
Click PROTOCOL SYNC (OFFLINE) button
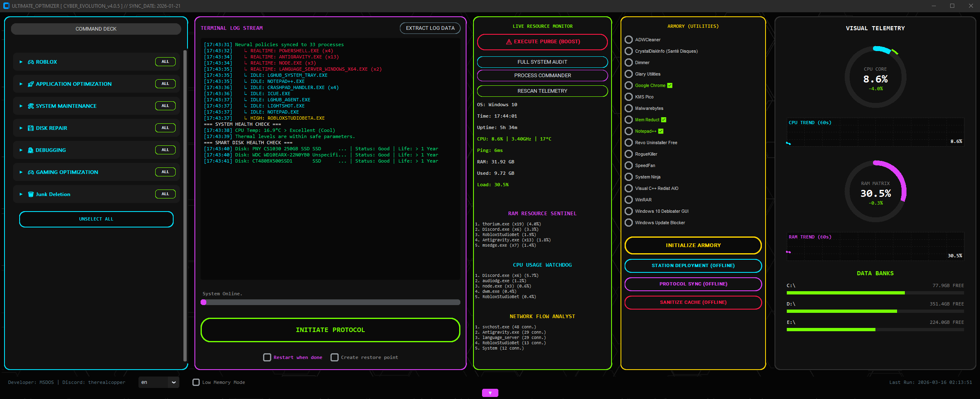tap(693, 284)
